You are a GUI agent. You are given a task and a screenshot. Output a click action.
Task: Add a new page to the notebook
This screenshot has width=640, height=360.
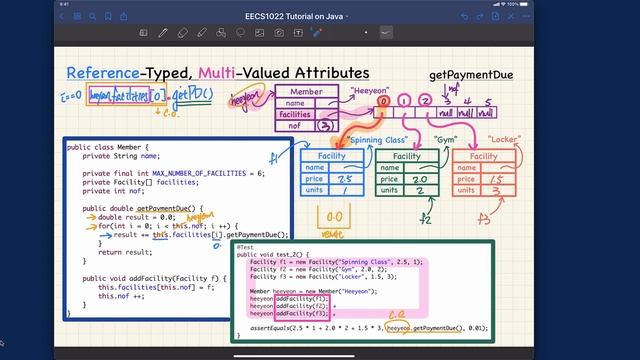pyautogui.click(x=496, y=16)
